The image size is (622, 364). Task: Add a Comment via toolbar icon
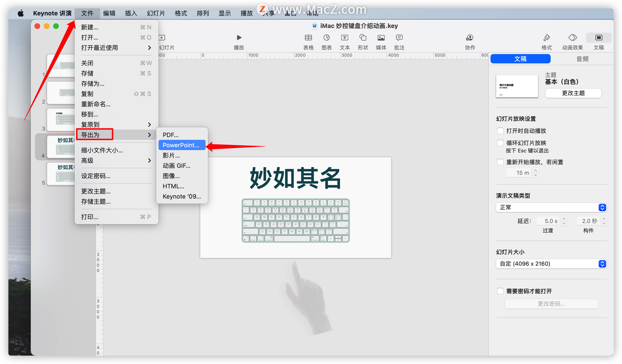click(x=399, y=38)
